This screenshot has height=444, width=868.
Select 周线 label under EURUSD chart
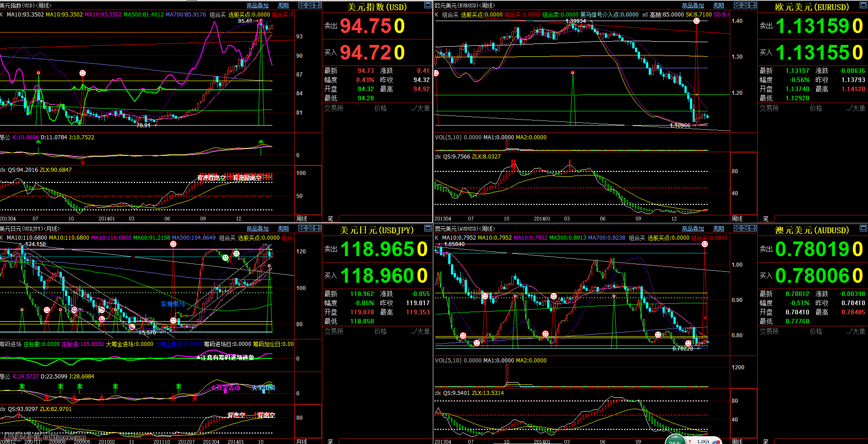tap(737, 219)
